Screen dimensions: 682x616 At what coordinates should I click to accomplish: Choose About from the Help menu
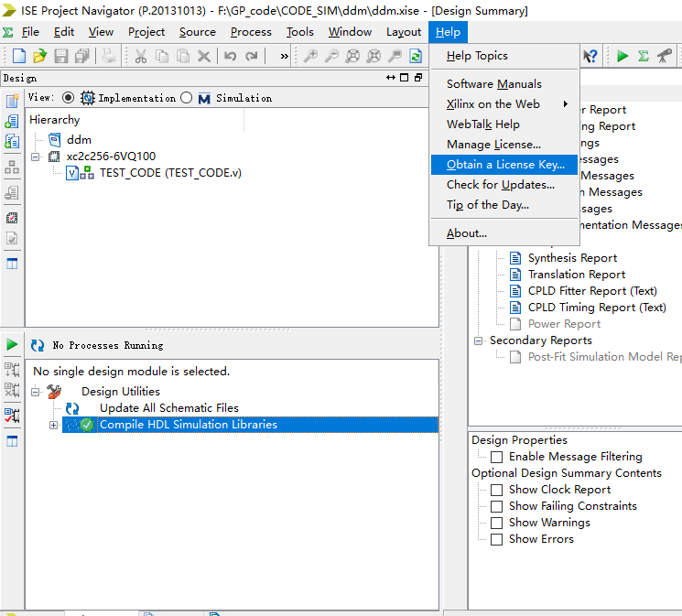pos(504,233)
